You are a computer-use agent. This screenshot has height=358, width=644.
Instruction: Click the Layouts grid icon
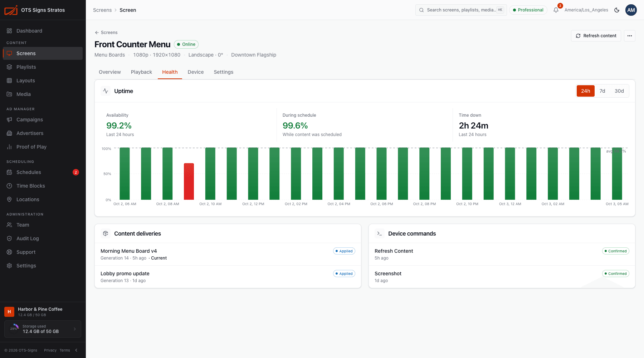(x=9, y=81)
